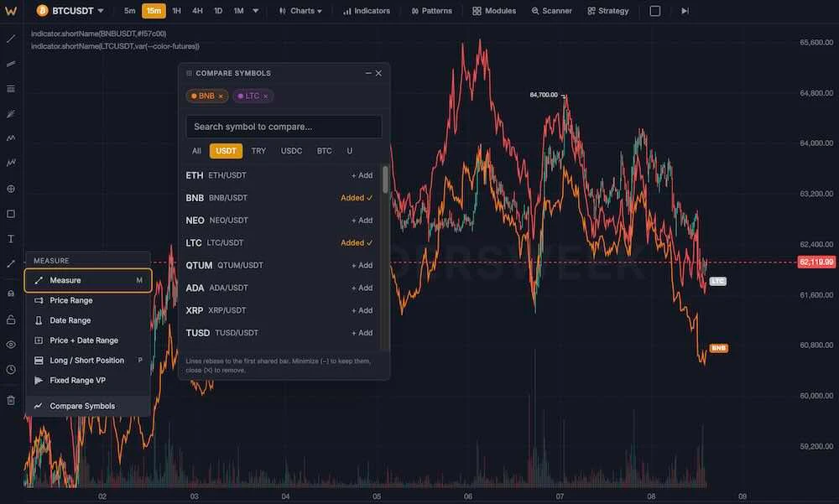Image resolution: width=839 pixels, height=504 pixels.
Task: Toggle magnet mode in left sidebar
Action: pyautogui.click(x=11, y=294)
